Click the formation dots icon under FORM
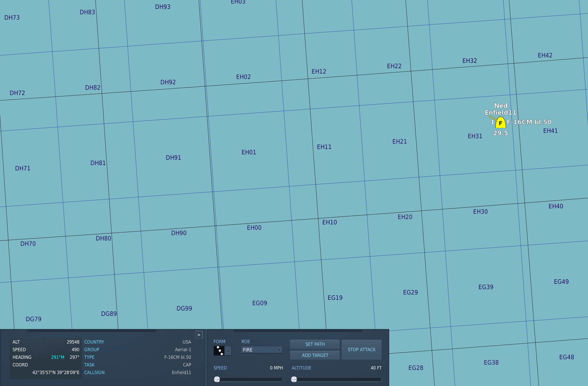588x386 pixels. pos(219,351)
